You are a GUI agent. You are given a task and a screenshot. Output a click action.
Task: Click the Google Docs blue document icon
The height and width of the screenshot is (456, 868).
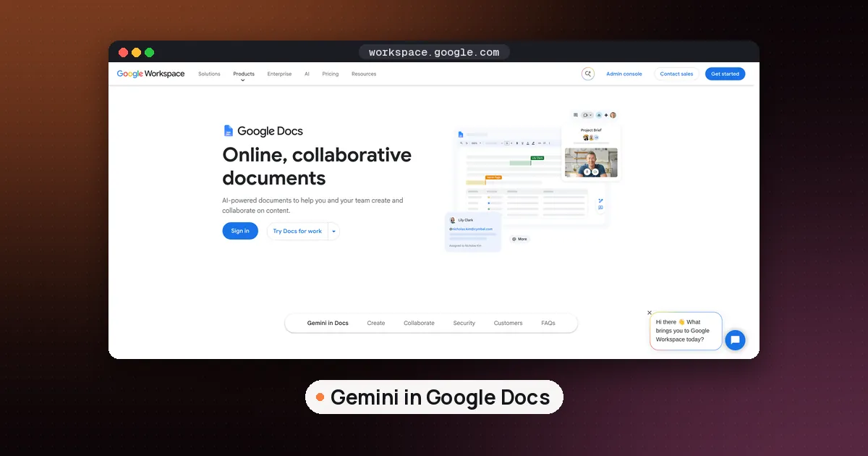click(x=229, y=131)
